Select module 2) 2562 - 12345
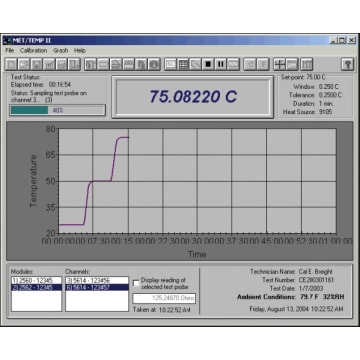Viewport: 360px width, 360px height. point(36,287)
